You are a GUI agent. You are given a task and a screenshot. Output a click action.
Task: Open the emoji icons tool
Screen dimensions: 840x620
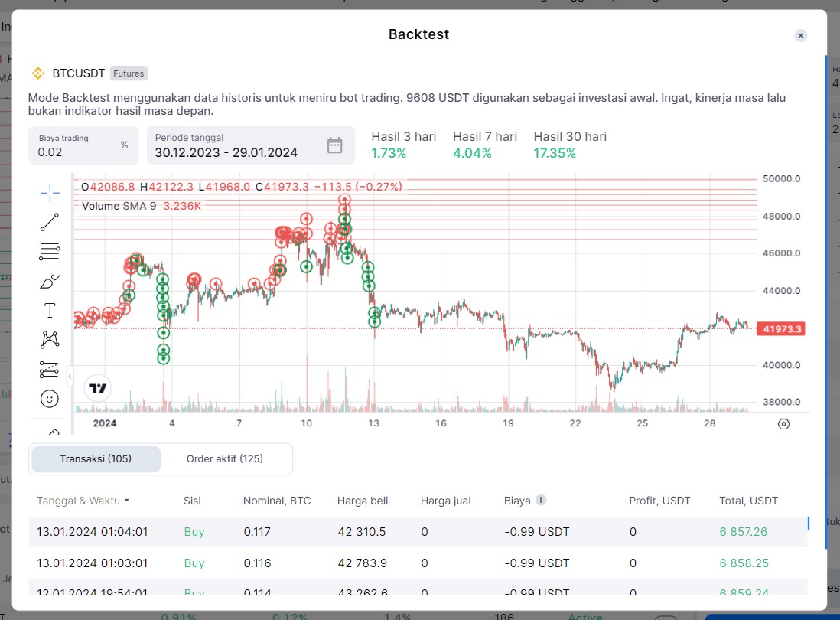click(x=50, y=398)
